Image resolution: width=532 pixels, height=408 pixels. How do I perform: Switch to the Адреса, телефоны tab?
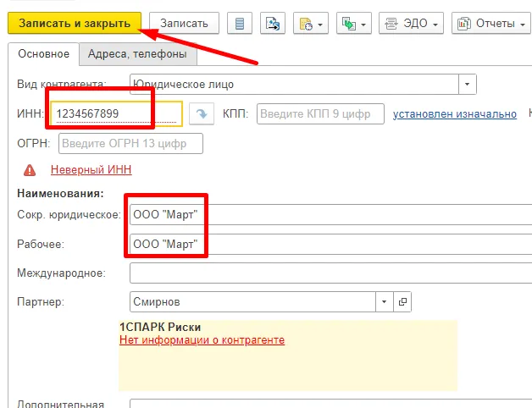tap(137, 54)
